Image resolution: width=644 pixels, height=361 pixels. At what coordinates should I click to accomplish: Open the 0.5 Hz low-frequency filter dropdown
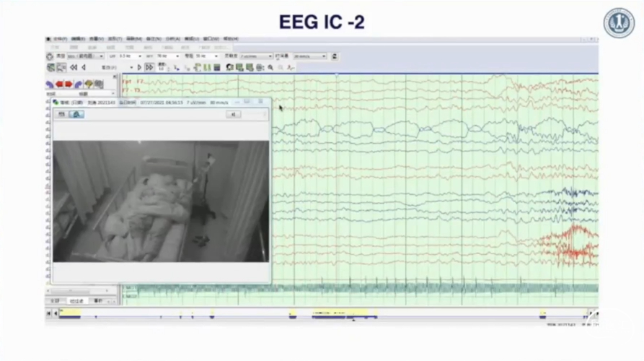pos(131,56)
